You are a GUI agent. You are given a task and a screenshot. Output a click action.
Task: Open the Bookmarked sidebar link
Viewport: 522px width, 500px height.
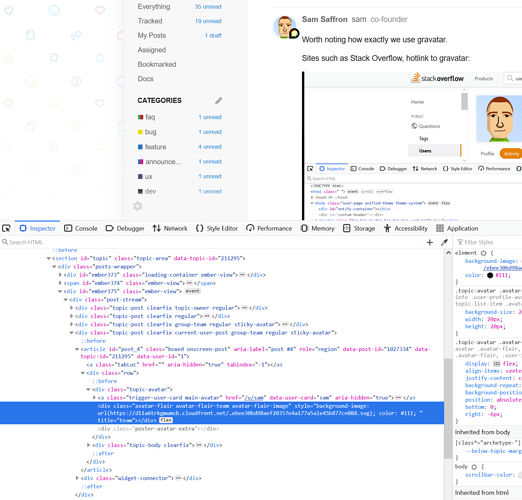[x=157, y=64]
